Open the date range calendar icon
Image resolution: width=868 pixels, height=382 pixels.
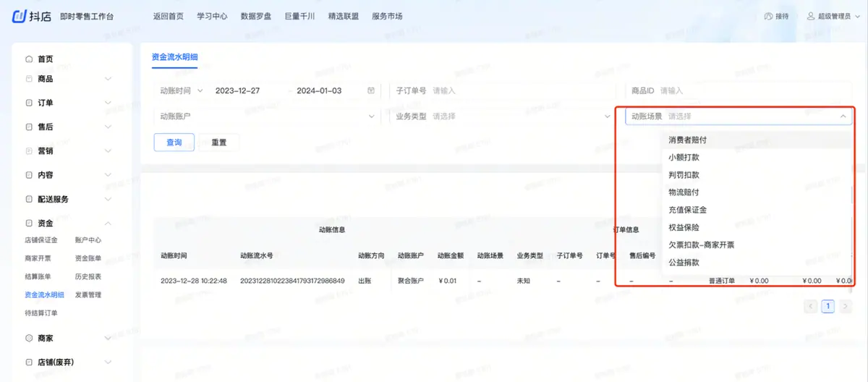pos(371,91)
